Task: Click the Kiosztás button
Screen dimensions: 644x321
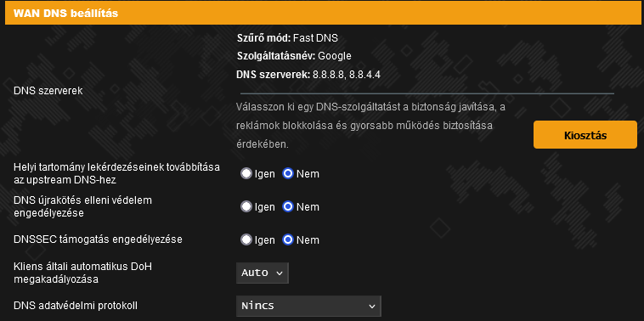Action: (x=585, y=135)
